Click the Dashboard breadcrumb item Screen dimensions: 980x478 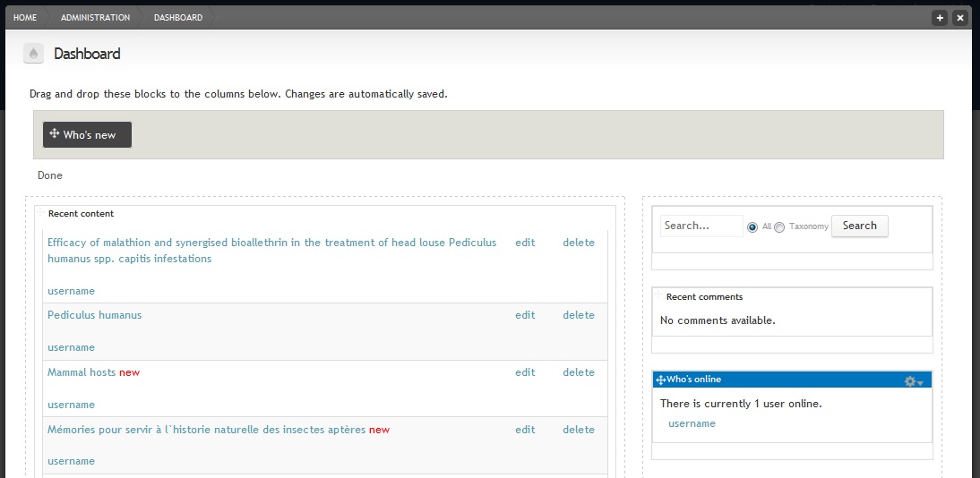178,18
